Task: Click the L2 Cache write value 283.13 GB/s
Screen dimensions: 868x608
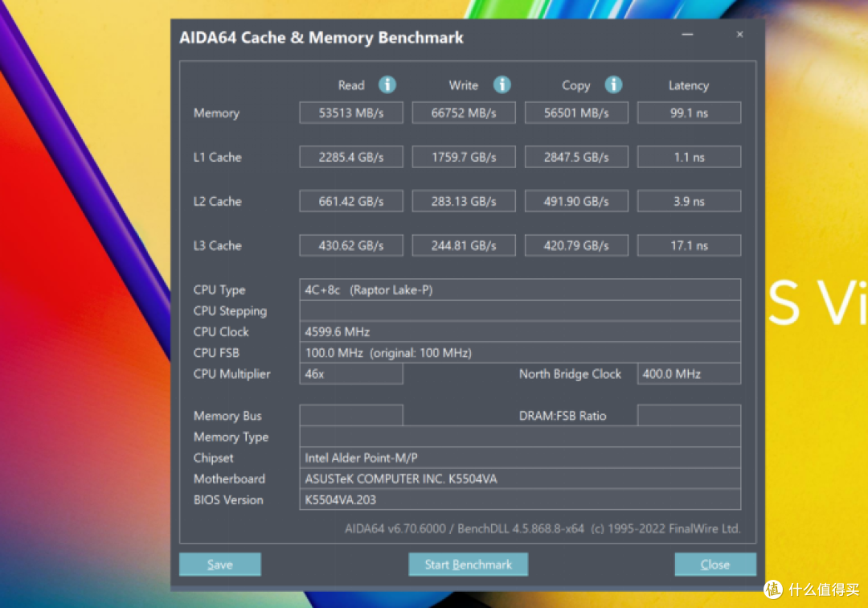Action: [464, 201]
